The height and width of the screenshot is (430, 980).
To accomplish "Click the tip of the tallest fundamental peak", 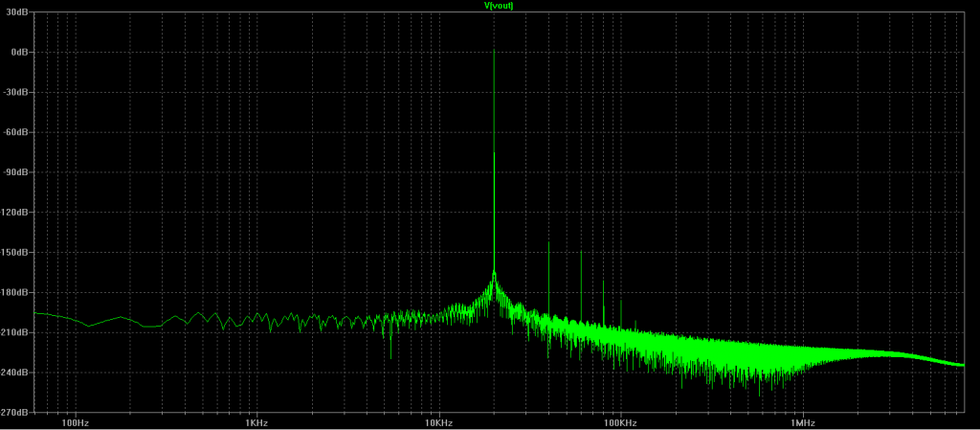I will pos(494,52).
